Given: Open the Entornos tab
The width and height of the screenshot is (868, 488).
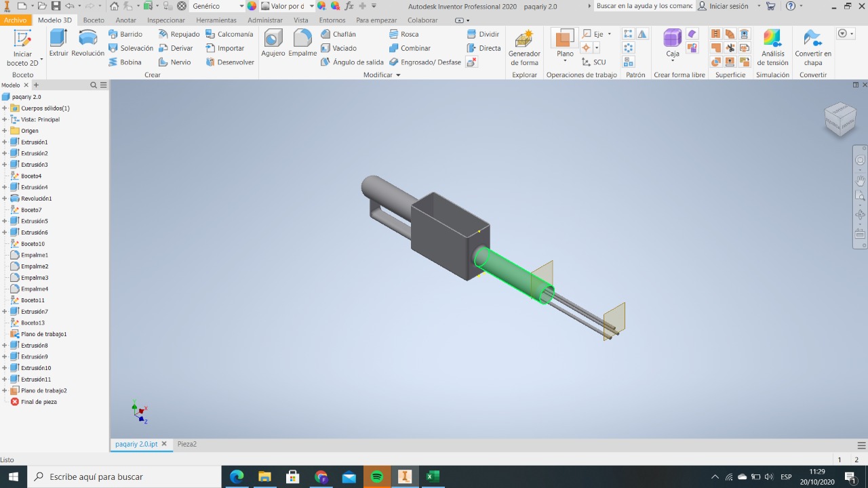Looking at the screenshot, I should (x=332, y=20).
